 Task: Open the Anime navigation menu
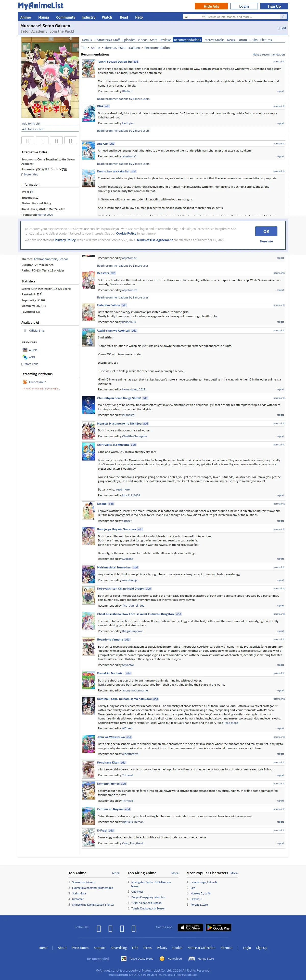tap(25, 17)
